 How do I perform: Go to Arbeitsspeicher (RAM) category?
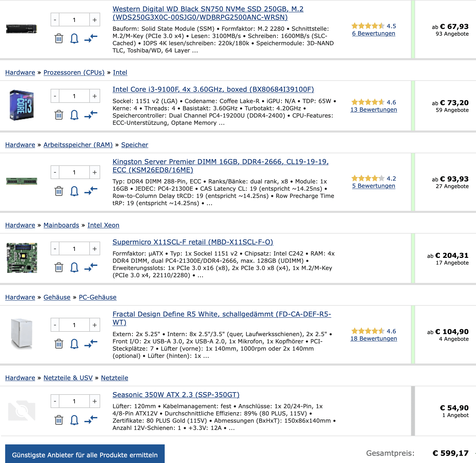pyautogui.click(x=78, y=145)
